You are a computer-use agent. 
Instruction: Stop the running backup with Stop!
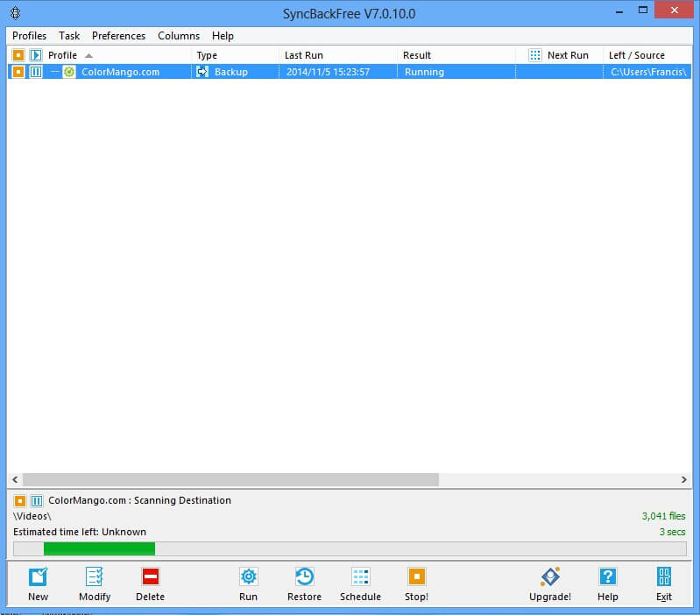416,577
